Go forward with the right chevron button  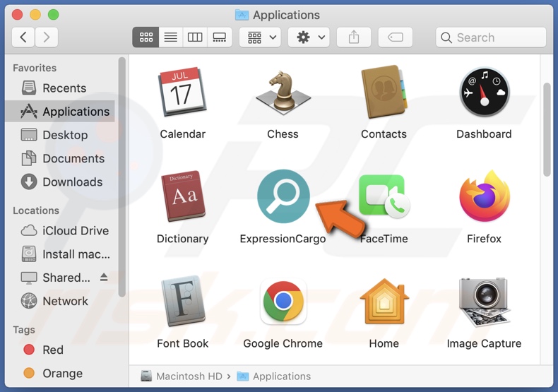[x=47, y=37]
